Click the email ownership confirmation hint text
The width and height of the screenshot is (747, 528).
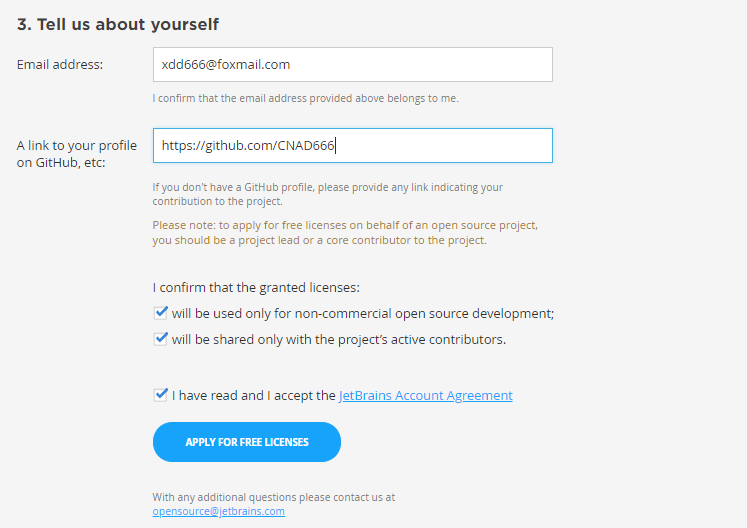[x=305, y=98]
